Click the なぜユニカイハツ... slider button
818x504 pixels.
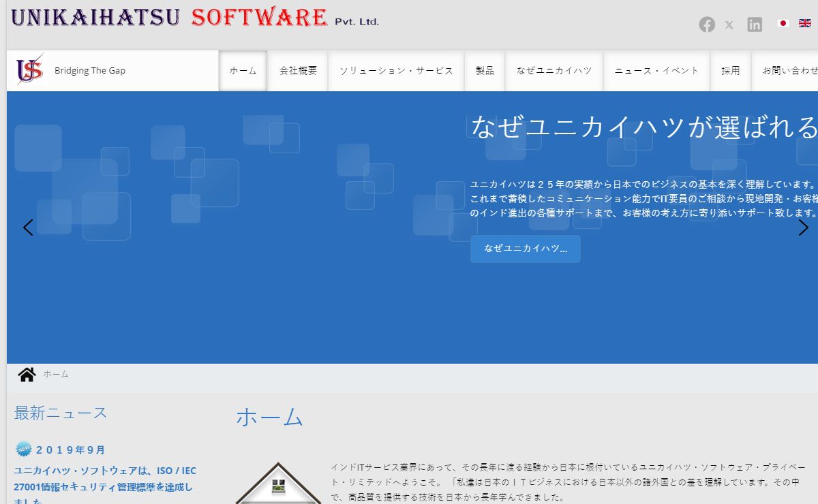526,249
